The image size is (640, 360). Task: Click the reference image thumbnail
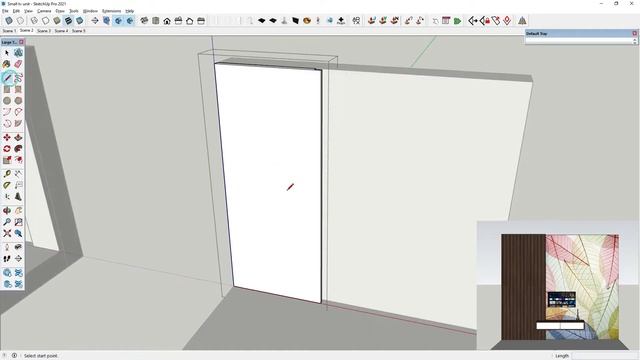click(x=558, y=285)
